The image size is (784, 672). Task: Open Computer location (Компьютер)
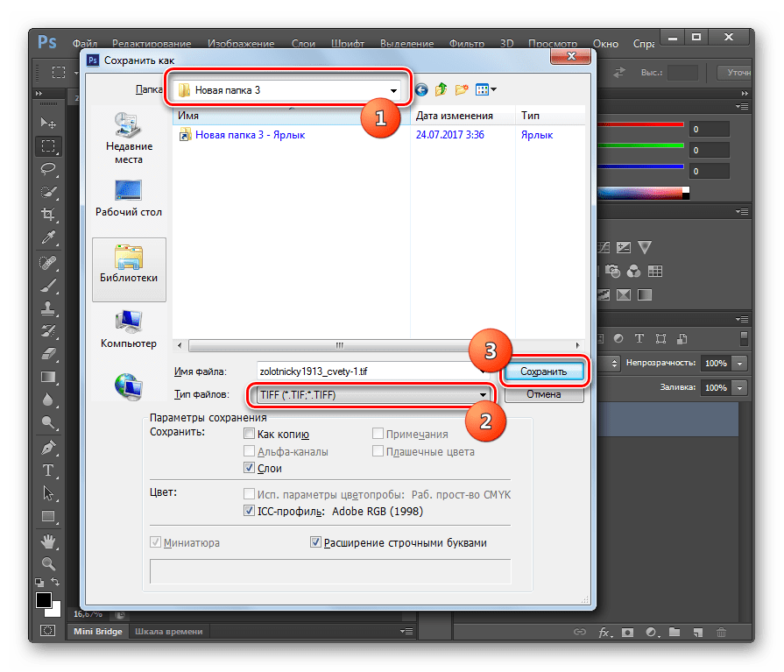[129, 329]
